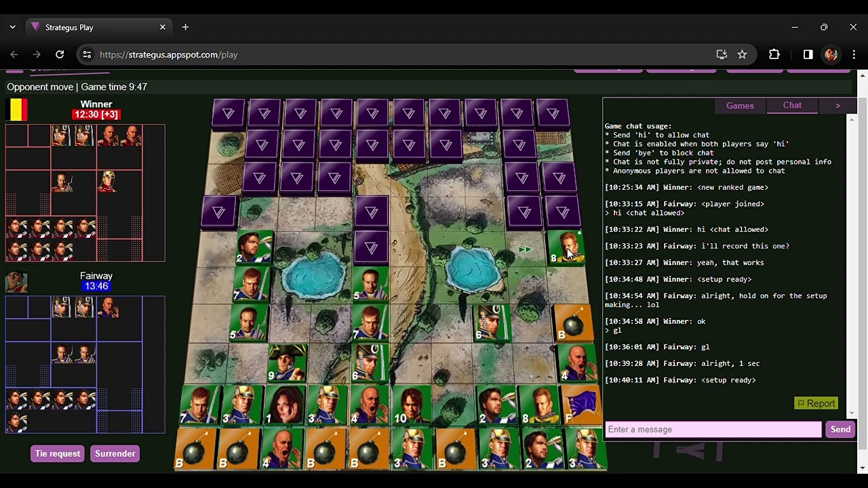868x488 pixels.
Task: Select own rank 8 piece beside the flag
Action: (x=540, y=407)
